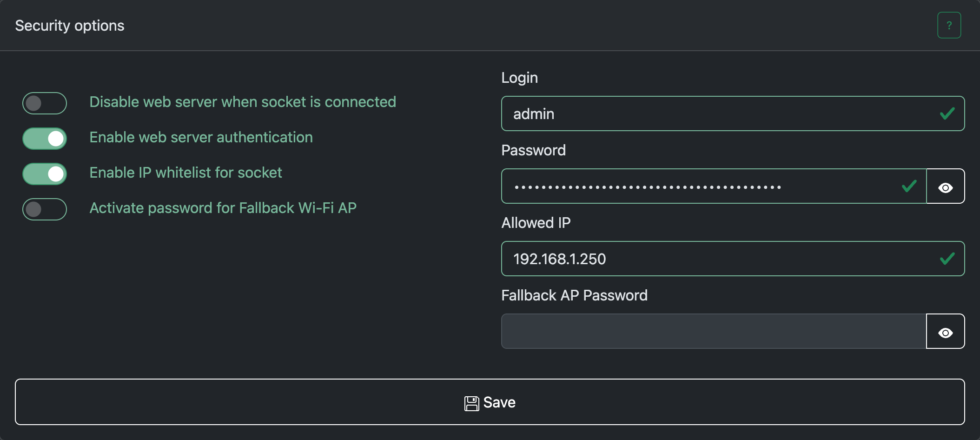Enable disable web server when socket connected switch
The width and height of the screenshot is (980, 440).
coord(45,103)
